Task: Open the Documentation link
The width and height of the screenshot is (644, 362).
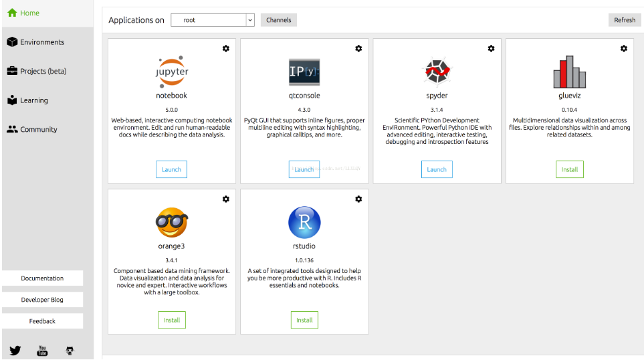Action: [42, 278]
